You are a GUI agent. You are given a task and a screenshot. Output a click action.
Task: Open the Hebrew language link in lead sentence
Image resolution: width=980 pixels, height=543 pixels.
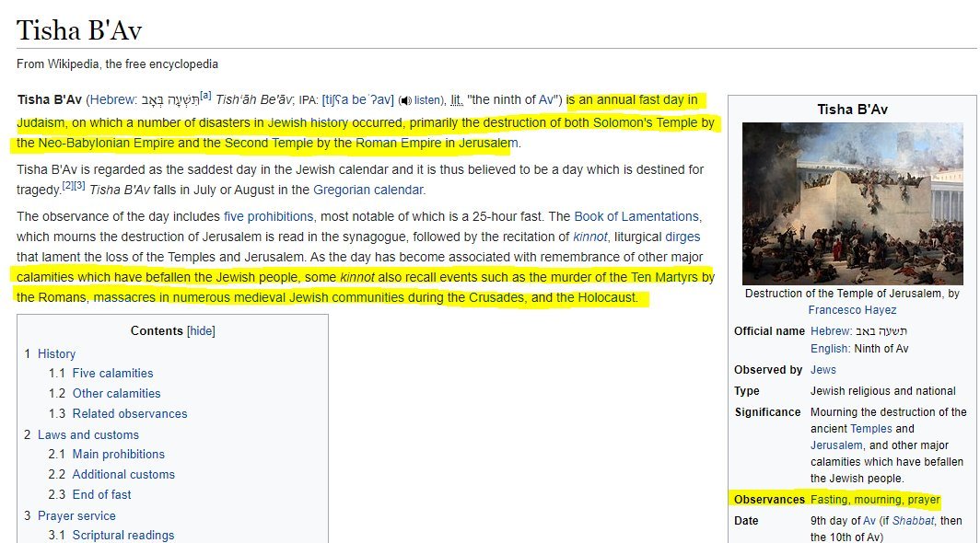[111, 100]
